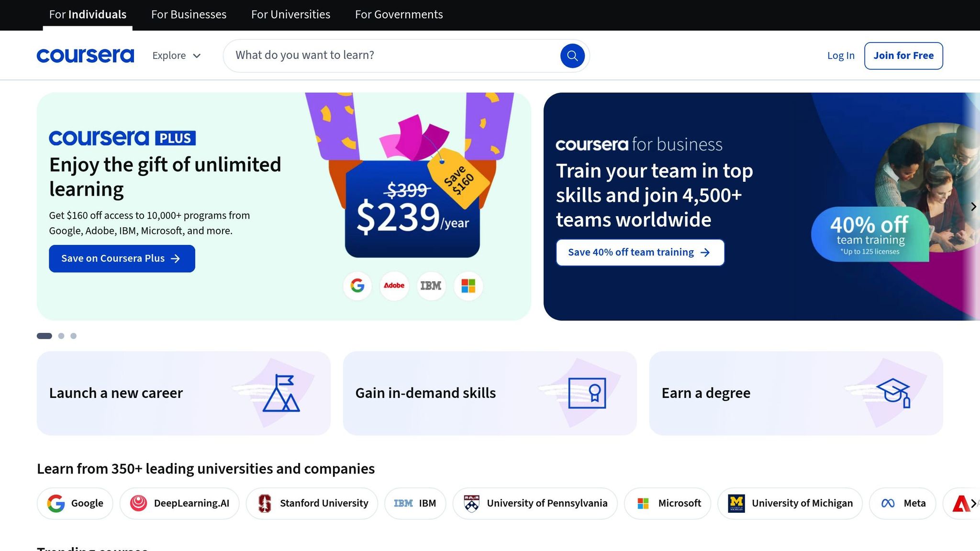This screenshot has height=551, width=980.
Task: Select the Google logo in the Plus banner
Action: pyautogui.click(x=357, y=286)
